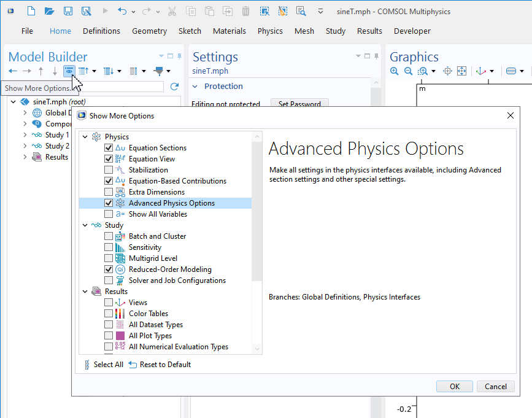Image resolution: width=532 pixels, height=418 pixels.
Task: Save the model using the disk icon
Action: coord(68,11)
